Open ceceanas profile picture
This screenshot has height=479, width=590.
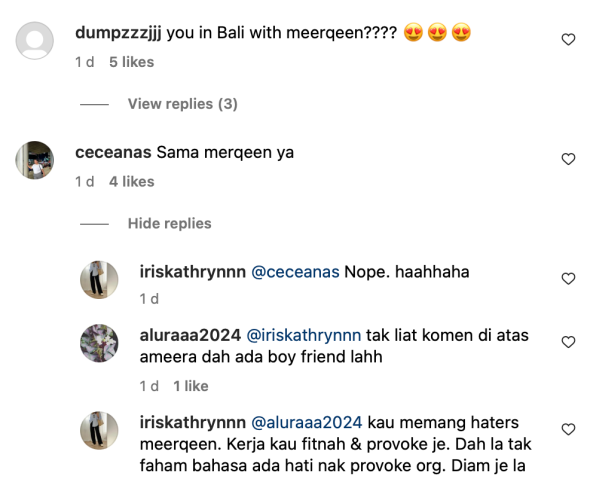click(x=35, y=160)
